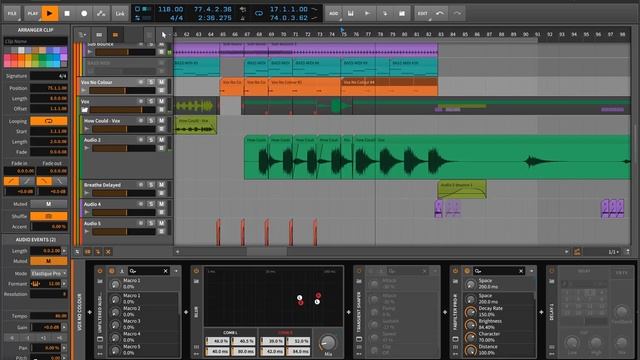The image size is (640, 360).
Task: Solo the Audio 5 track
Action: click(151, 223)
